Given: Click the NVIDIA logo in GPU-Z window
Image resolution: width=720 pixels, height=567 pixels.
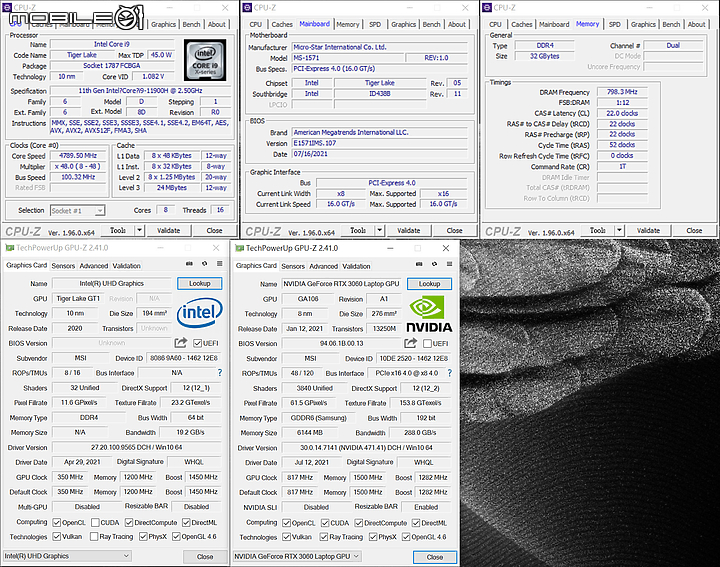Looking at the screenshot, I should click(x=429, y=314).
